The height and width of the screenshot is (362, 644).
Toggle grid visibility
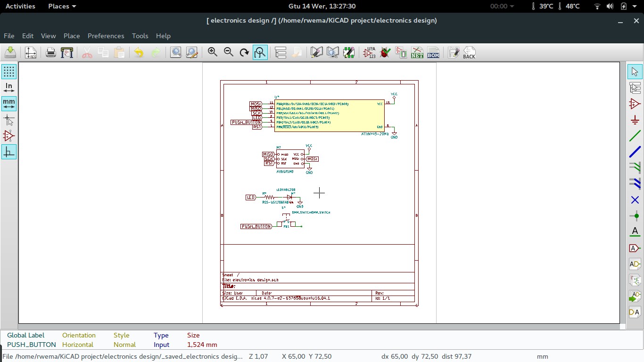9,72
